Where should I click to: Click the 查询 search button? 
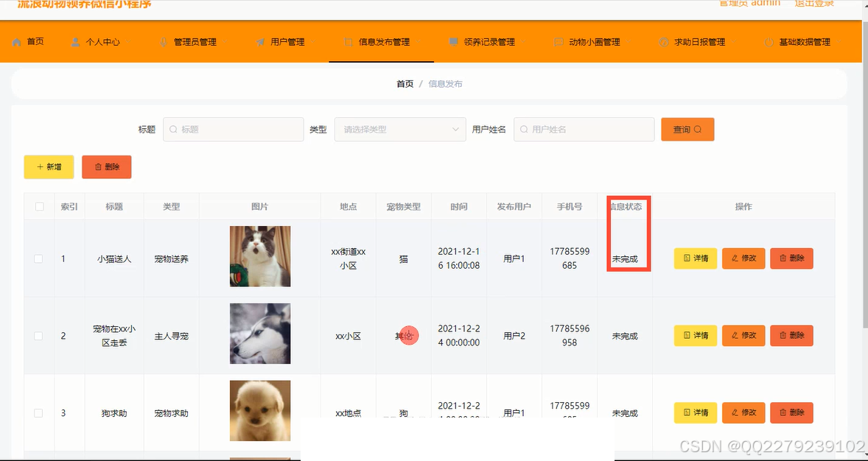pyautogui.click(x=687, y=129)
